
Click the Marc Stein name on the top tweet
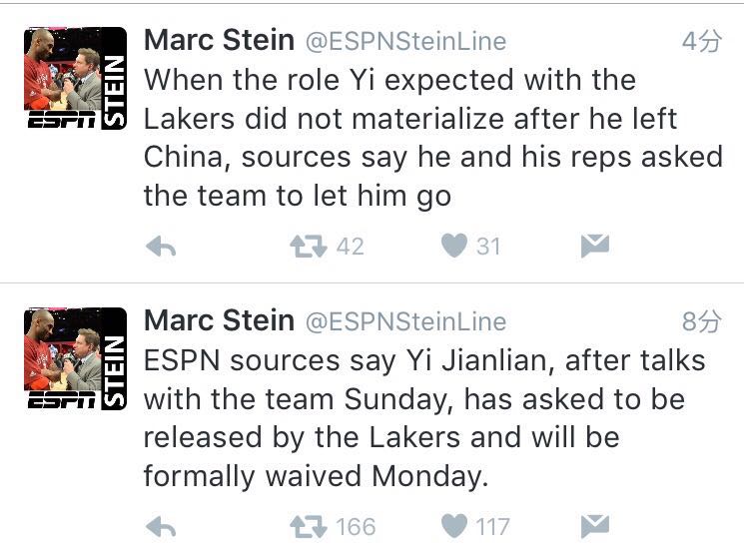click(219, 41)
